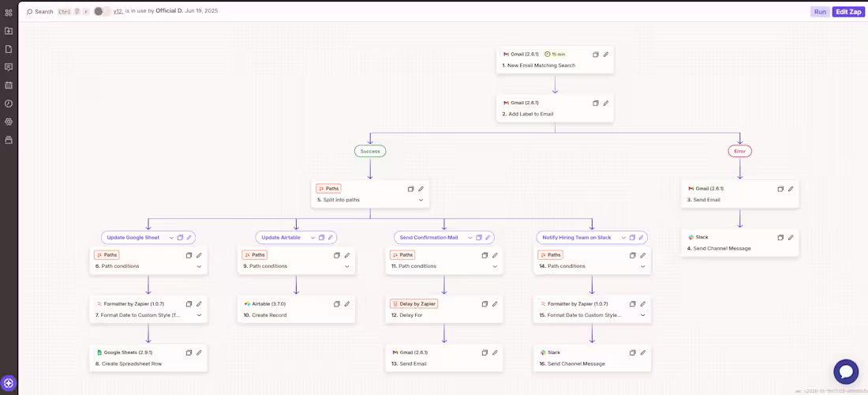Expand step 9 Path conditions chevron
The image size is (868, 395).
pyautogui.click(x=347, y=266)
